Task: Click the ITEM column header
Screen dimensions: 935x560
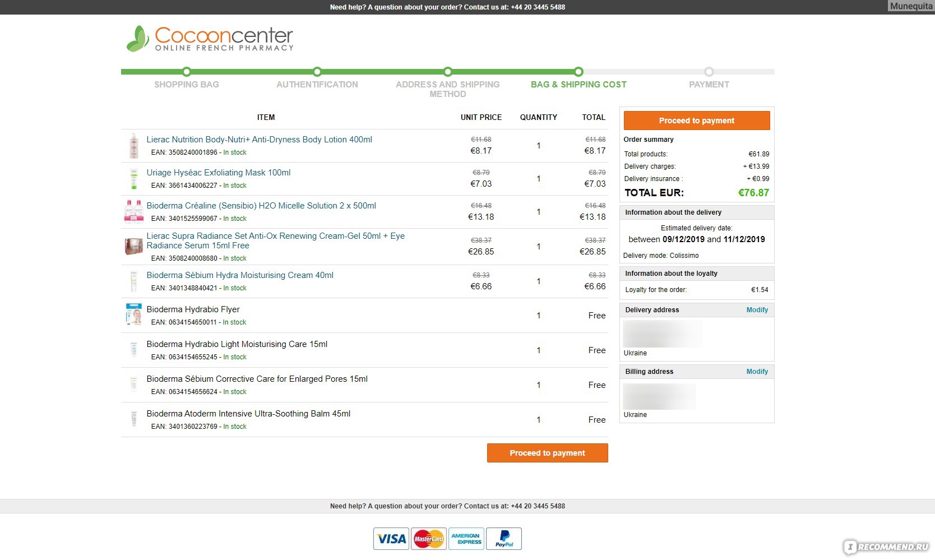Action: pos(266,118)
